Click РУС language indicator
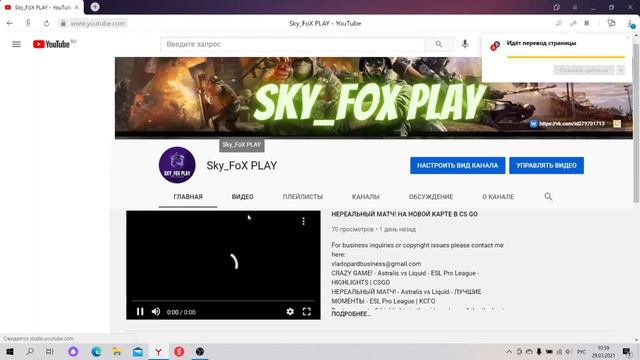The height and width of the screenshot is (360, 640). click(581, 351)
